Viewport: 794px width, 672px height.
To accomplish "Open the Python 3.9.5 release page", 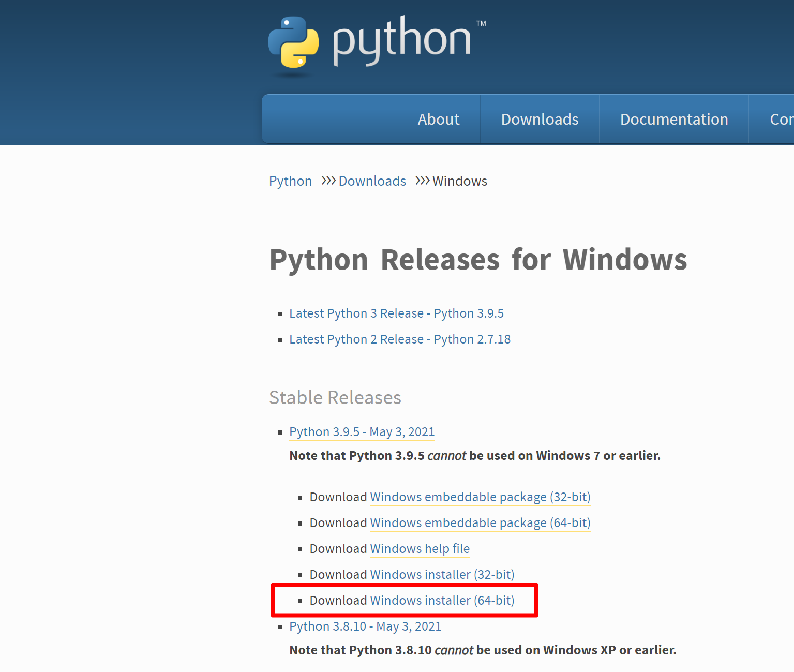I will coord(362,432).
